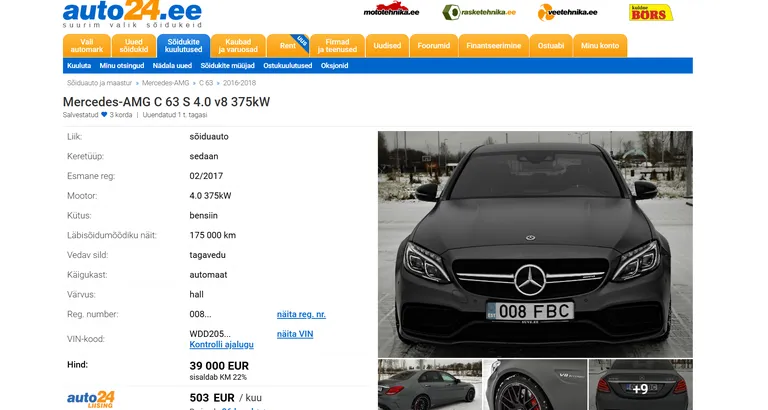This screenshot has height=410, width=768.
Task: Click the fuel value bensiin
Action: pyautogui.click(x=203, y=216)
